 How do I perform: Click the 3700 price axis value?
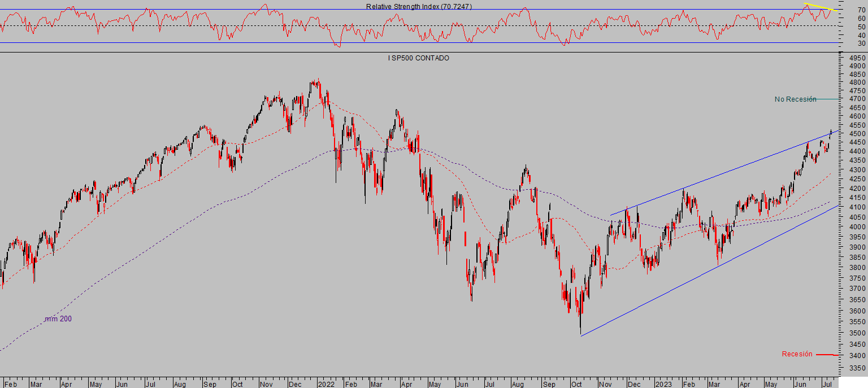858,289
